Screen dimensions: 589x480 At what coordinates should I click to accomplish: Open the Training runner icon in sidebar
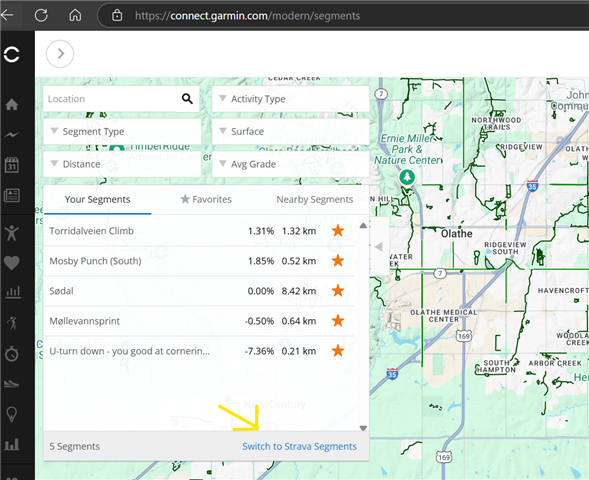pos(12,323)
